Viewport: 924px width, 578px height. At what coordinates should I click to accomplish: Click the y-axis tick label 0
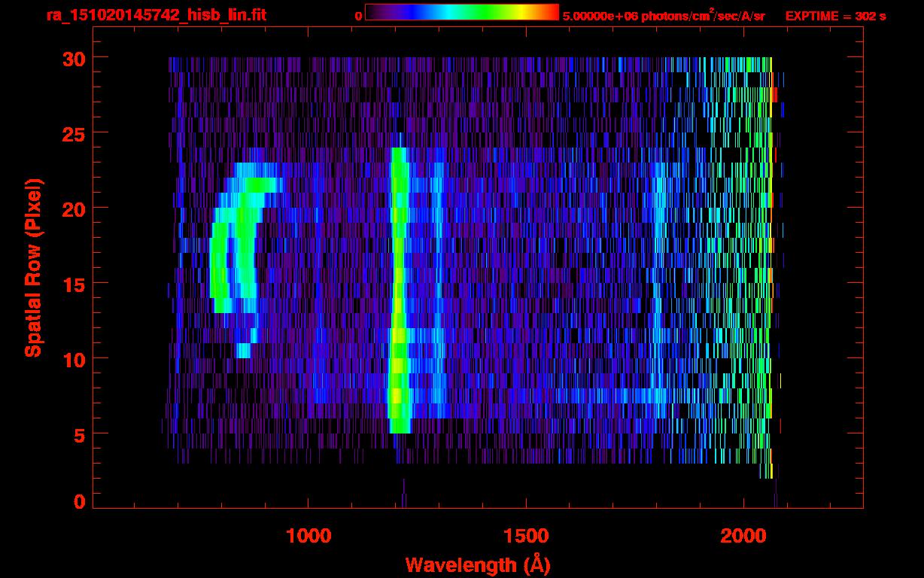pyautogui.click(x=79, y=501)
